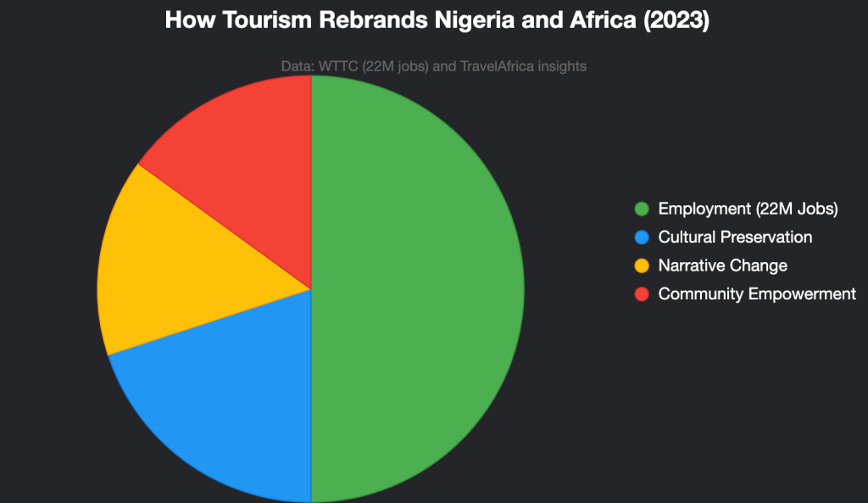The image size is (868, 503).
Task: Click the blue Cultural Preservation legend dot
Action: tap(642, 238)
